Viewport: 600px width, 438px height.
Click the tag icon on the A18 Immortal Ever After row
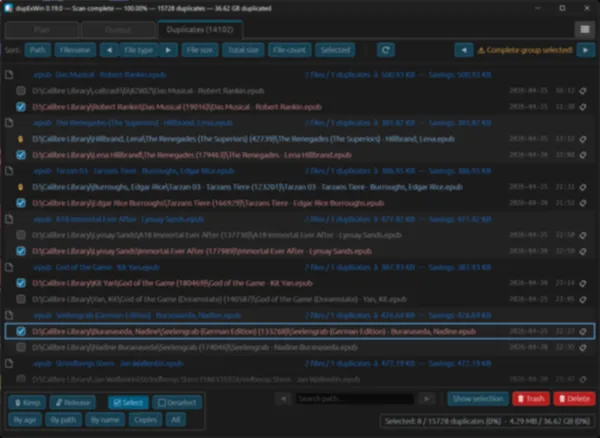pyautogui.click(x=583, y=236)
